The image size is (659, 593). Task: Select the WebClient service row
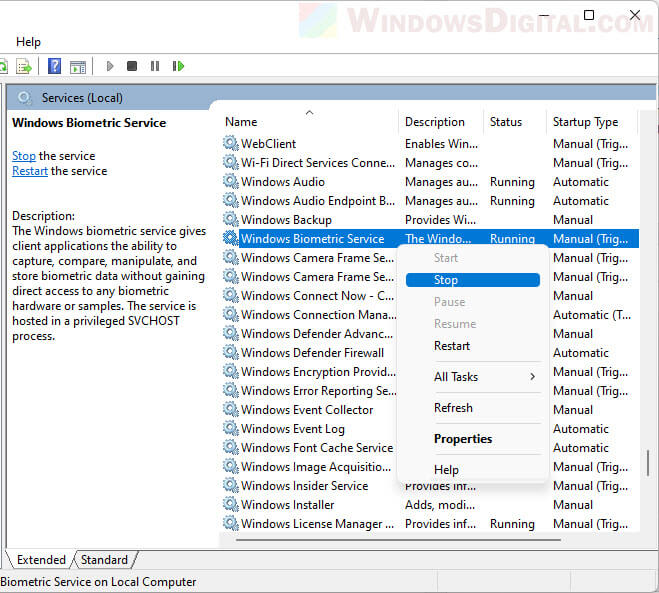pyautogui.click(x=430, y=144)
